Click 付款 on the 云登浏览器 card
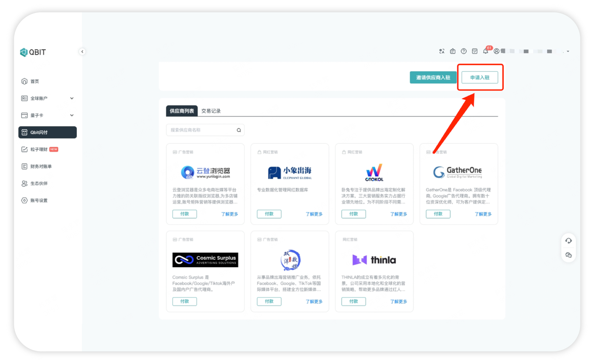The height and width of the screenshot is (364, 594). 185,214
